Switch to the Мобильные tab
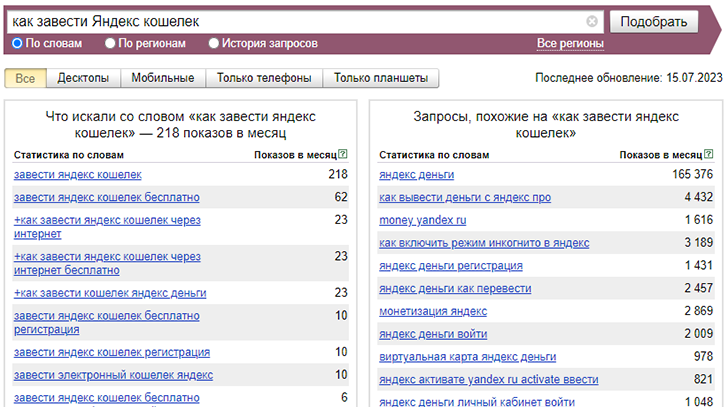This screenshot has height=407, width=728. click(x=162, y=78)
